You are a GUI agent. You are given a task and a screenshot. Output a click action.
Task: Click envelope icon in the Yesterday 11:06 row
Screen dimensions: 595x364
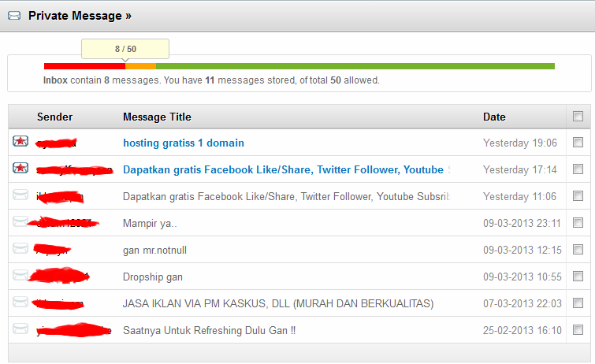coord(20,195)
